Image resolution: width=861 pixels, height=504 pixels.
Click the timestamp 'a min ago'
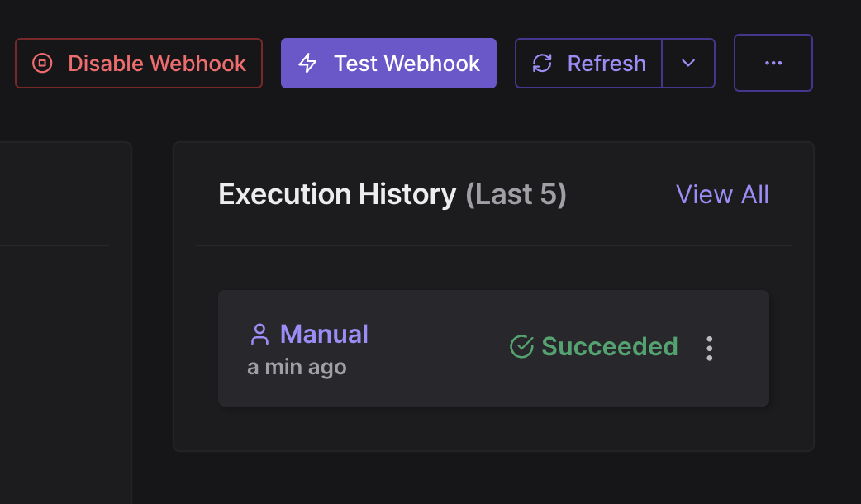click(x=297, y=366)
